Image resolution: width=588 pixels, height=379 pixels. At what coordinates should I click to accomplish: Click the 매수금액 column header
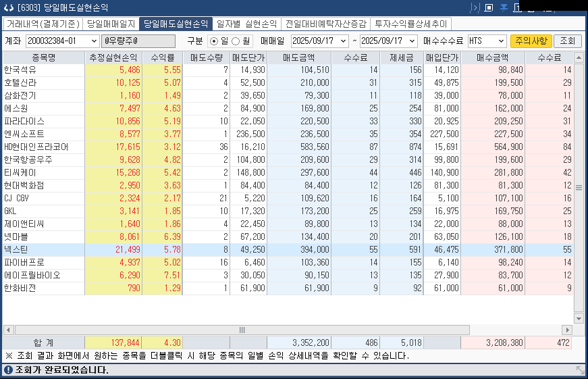click(493, 58)
